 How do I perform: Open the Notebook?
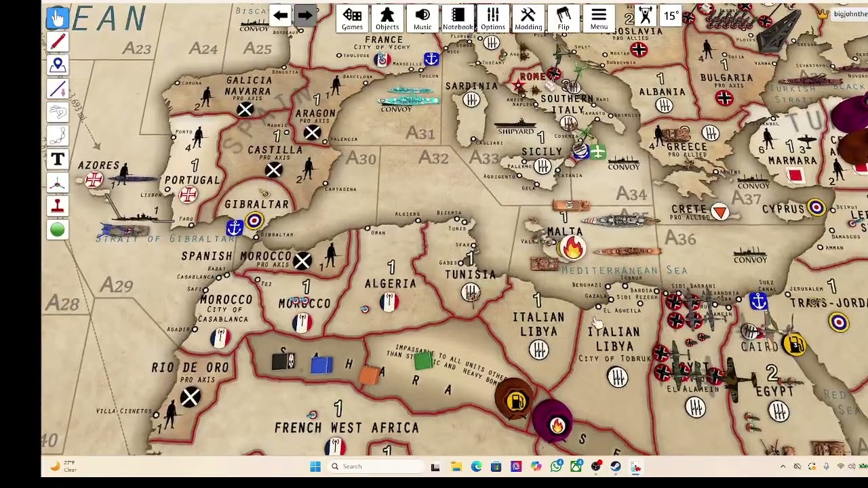click(458, 19)
